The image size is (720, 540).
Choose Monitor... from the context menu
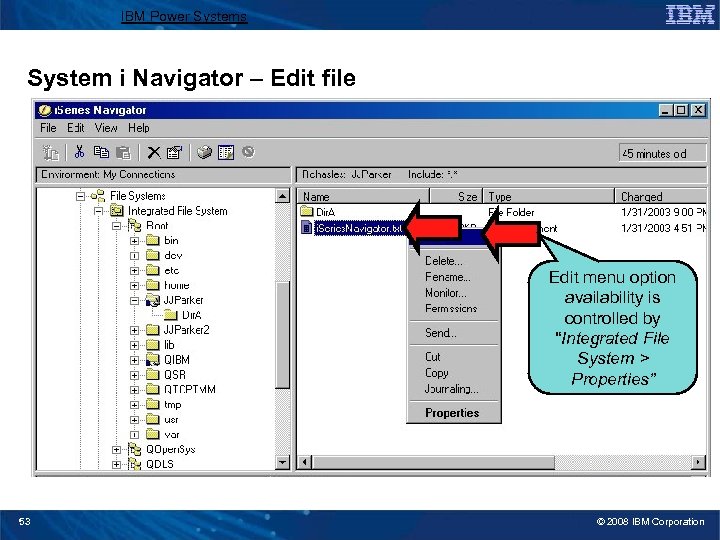(445, 293)
